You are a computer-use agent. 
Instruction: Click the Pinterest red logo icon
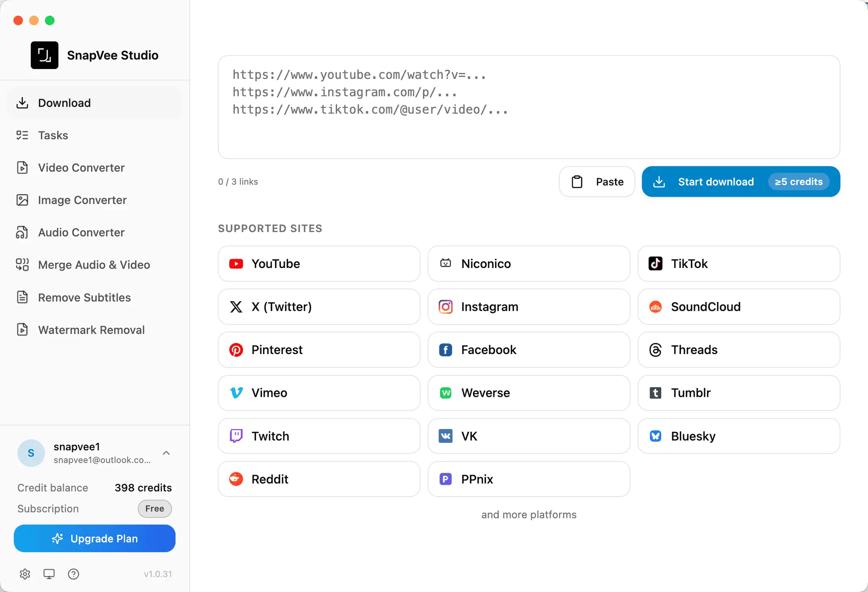coord(236,350)
